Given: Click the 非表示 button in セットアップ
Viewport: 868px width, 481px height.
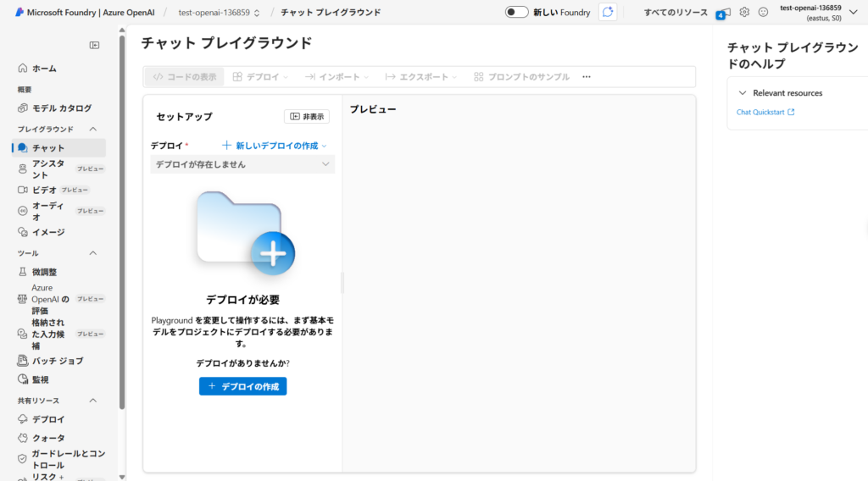Looking at the screenshot, I should [307, 117].
